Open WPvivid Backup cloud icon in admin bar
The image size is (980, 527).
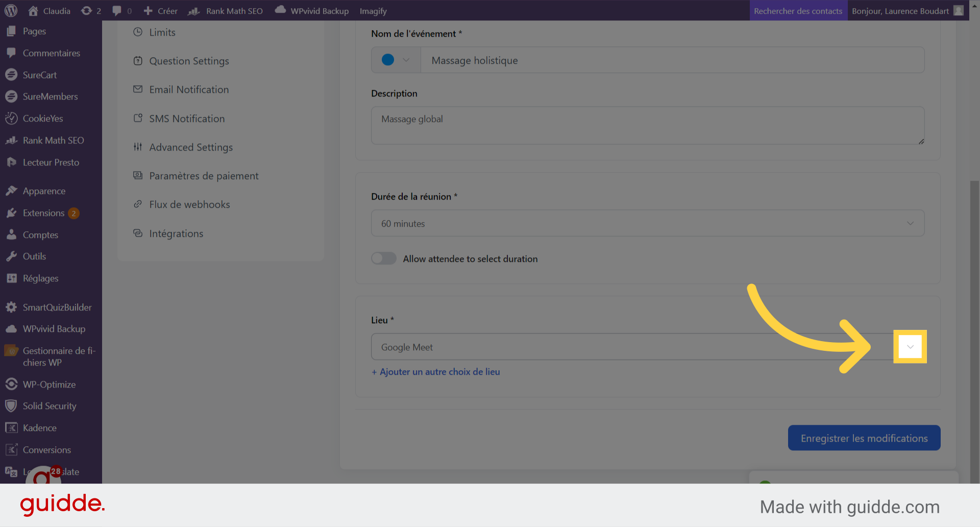pos(280,10)
